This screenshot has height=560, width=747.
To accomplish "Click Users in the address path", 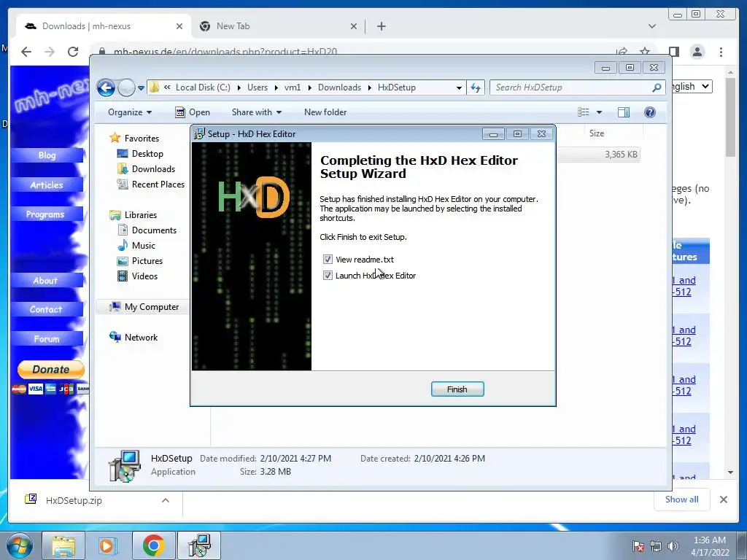I will (258, 87).
